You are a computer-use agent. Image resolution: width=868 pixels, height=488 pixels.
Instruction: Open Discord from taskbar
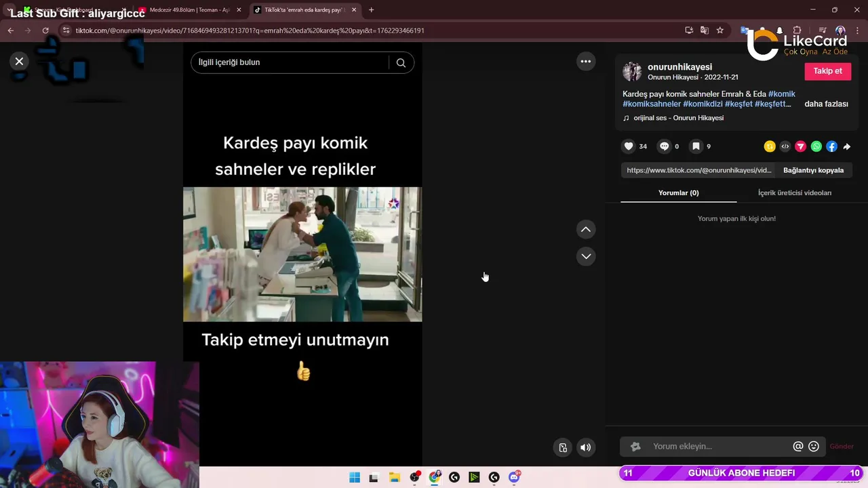pos(514,477)
